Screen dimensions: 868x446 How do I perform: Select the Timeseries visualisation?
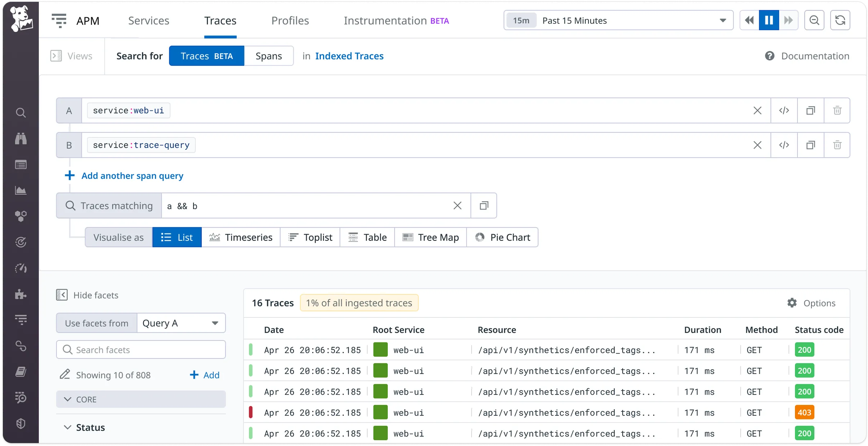[241, 237]
